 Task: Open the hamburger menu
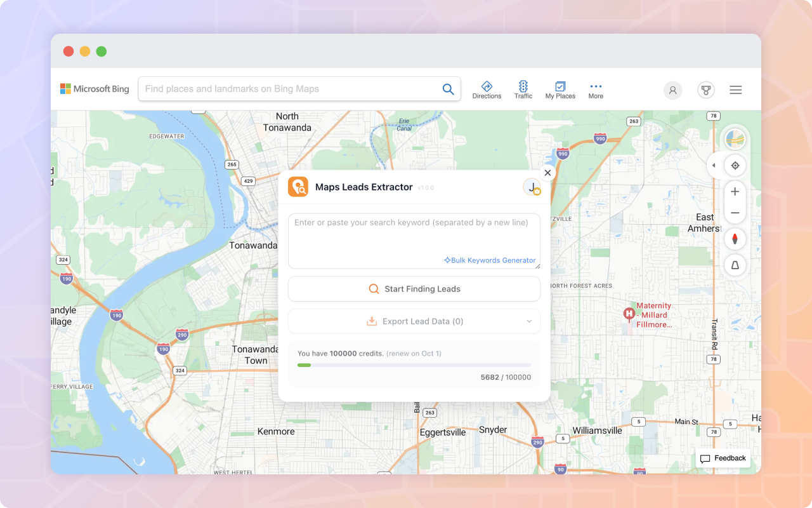coord(736,90)
